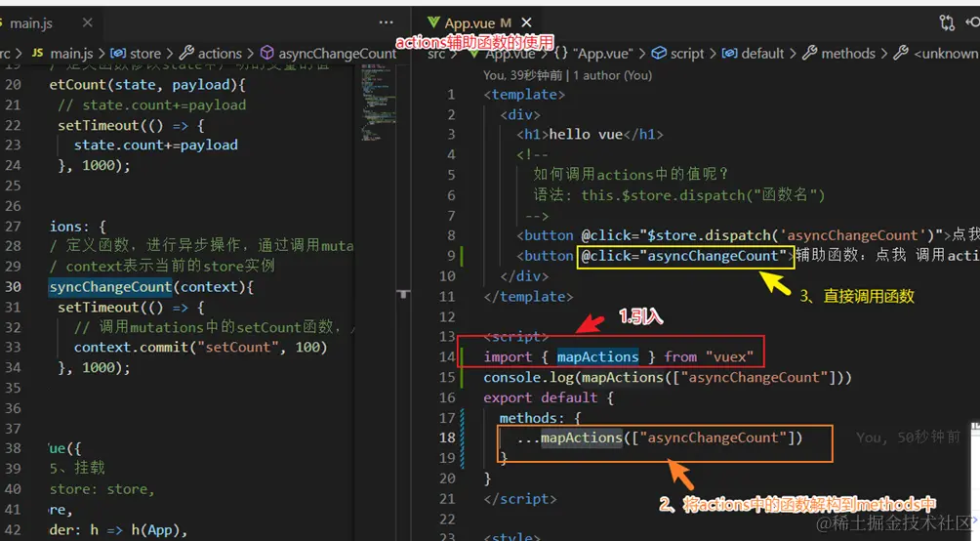Click line number 14 in App.vue

(x=447, y=357)
